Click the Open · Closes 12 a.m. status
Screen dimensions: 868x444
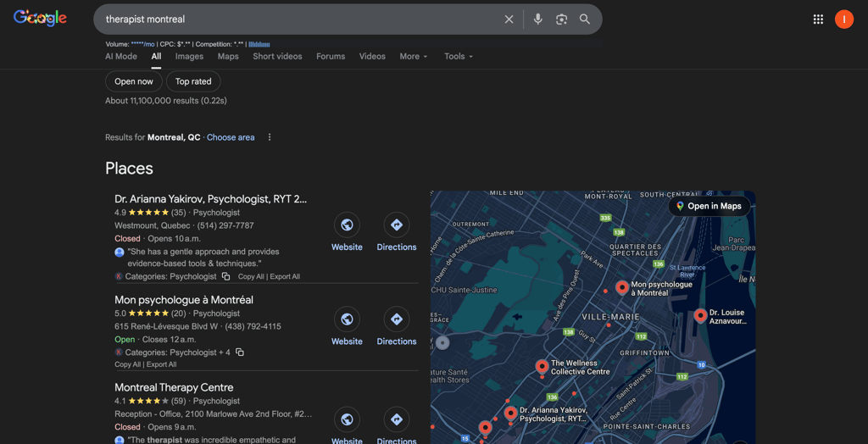coord(156,340)
